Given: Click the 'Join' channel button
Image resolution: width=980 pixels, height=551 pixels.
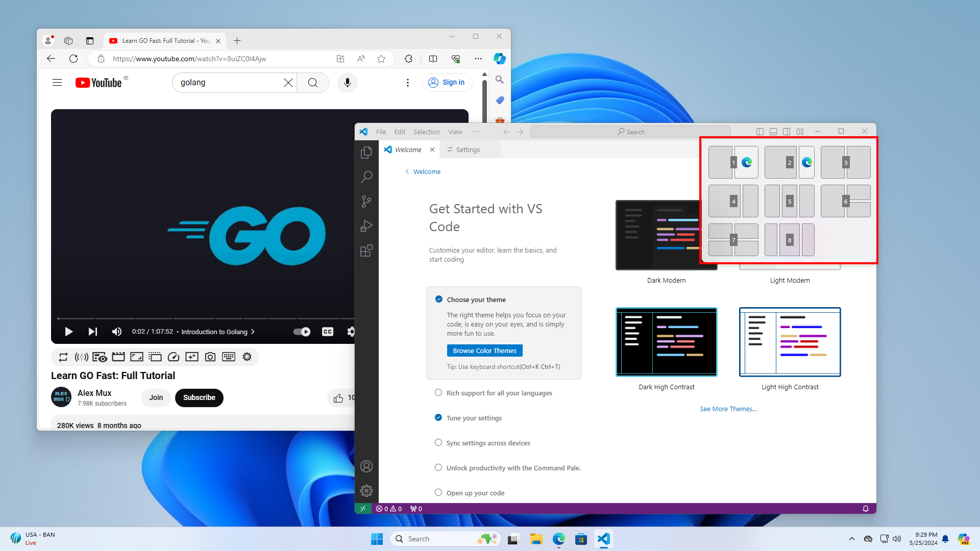Looking at the screenshot, I should point(156,397).
